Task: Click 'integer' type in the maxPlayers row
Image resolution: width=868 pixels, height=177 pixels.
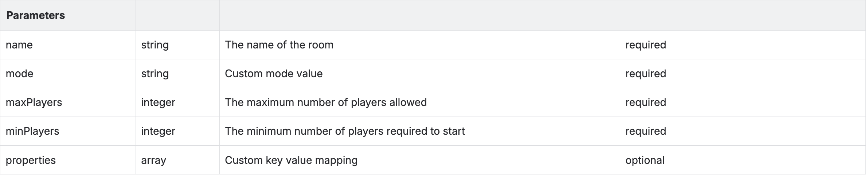Action: [x=158, y=102]
